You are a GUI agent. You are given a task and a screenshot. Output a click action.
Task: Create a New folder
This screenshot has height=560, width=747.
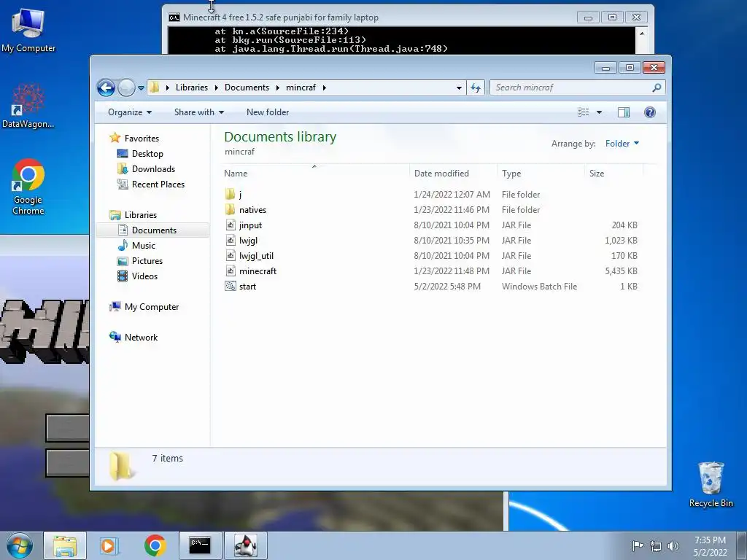(x=267, y=112)
